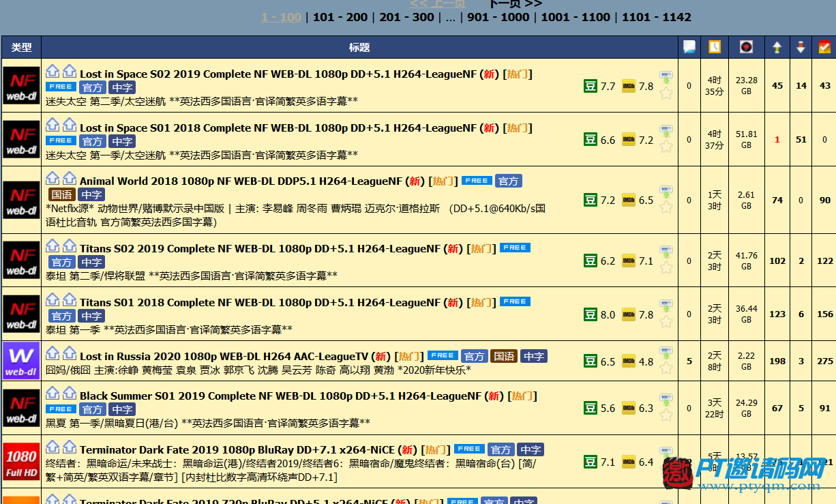View the 123 seeders for Titans S01

pos(777,314)
